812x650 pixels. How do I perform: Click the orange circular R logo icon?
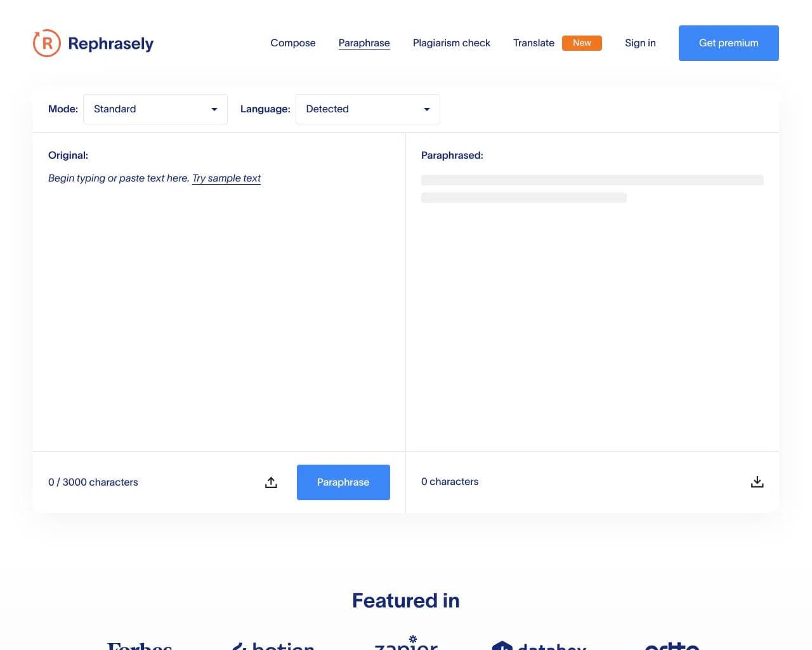(47, 43)
